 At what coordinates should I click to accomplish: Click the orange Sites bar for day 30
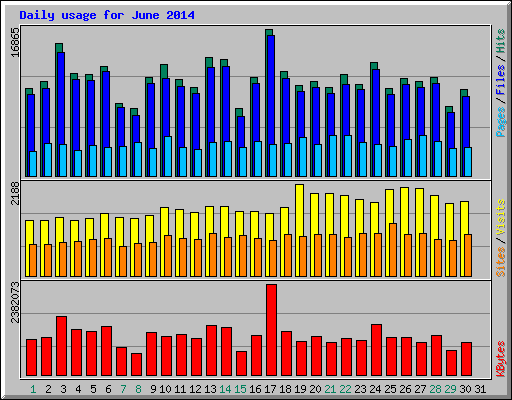pyautogui.click(x=468, y=255)
